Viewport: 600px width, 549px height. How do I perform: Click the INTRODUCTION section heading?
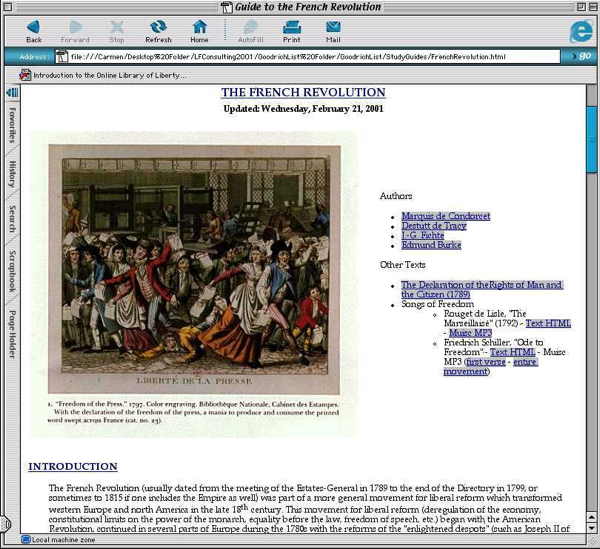point(73,466)
